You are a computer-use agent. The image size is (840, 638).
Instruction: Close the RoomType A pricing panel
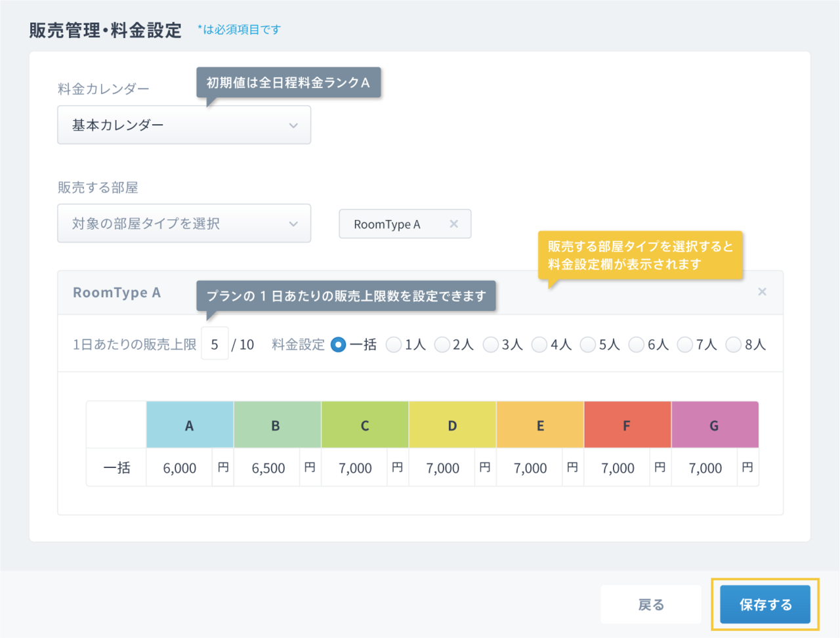tap(762, 292)
